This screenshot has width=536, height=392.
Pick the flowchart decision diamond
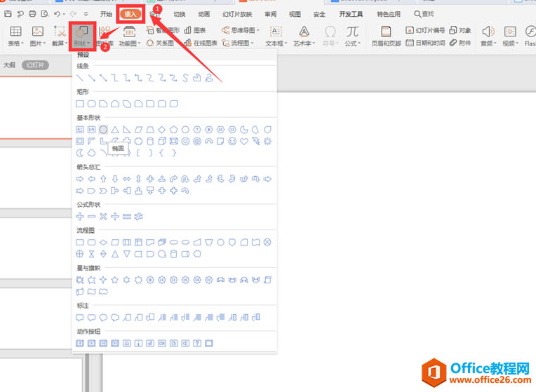point(103,243)
